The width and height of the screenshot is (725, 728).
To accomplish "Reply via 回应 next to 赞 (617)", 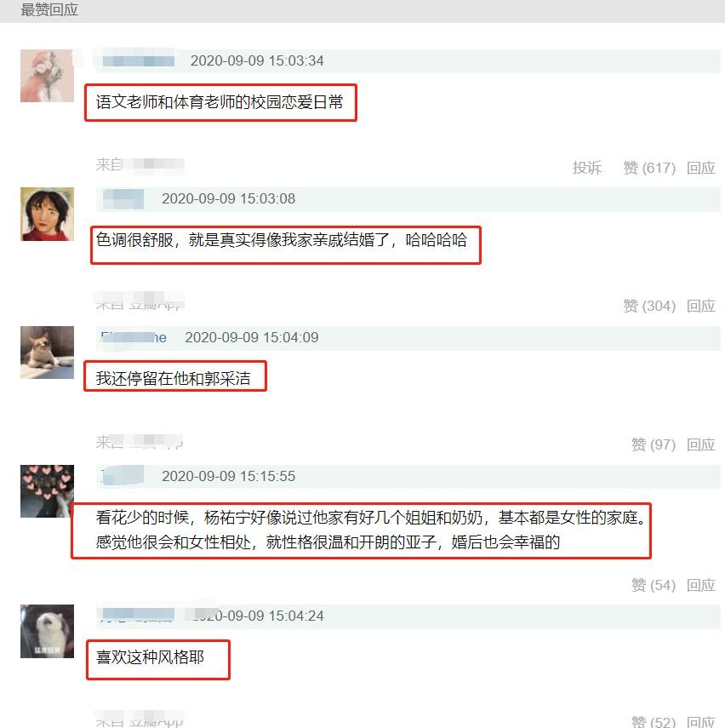I will pyautogui.click(x=701, y=168).
